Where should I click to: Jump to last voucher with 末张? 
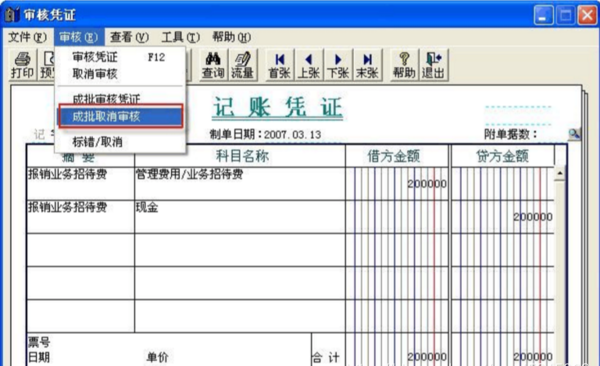click(367, 65)
